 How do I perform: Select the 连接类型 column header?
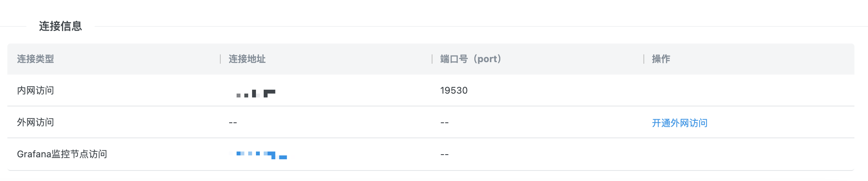[x=35, y=59]
